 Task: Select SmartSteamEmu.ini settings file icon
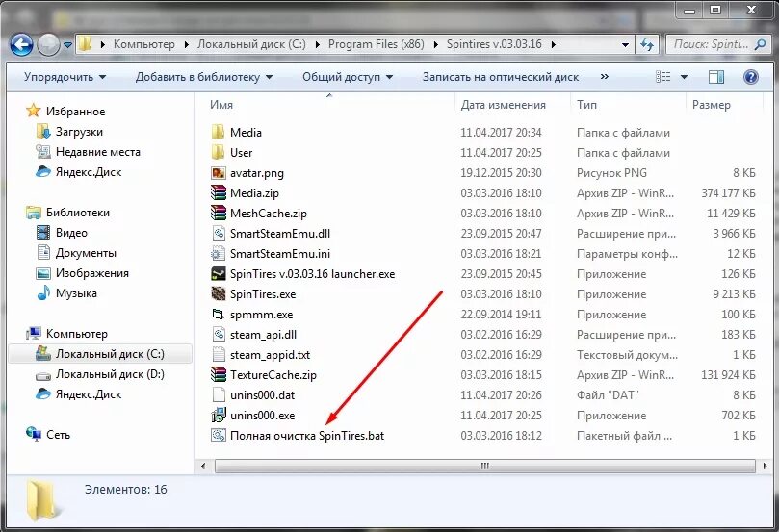click(x=218, y=254)
